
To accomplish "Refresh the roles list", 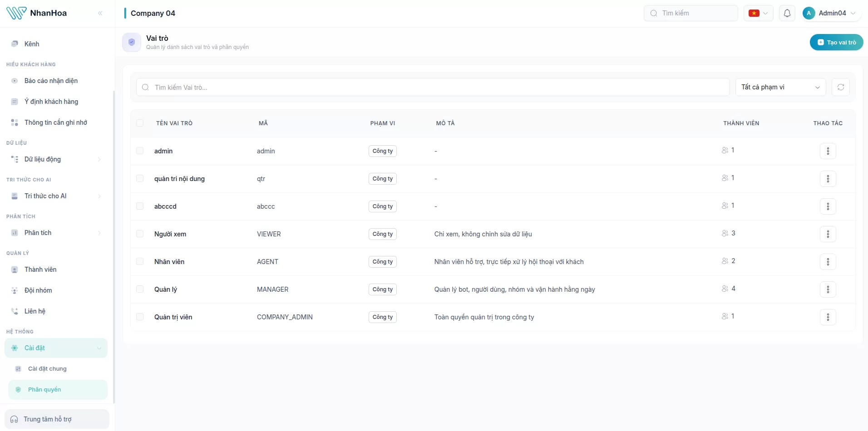I will [840, 87].
